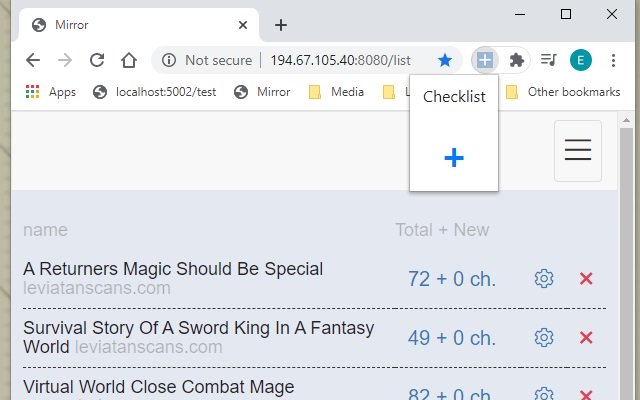This screenshot has height=400, width=640.
Task: Open the Mirror bookmark
Action: [262, 92]
